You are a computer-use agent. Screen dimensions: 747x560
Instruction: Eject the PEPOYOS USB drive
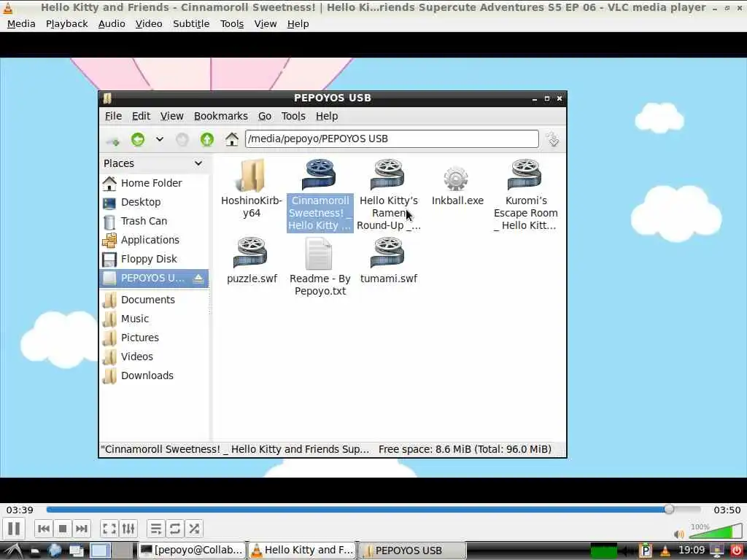(x=198, y=279)
